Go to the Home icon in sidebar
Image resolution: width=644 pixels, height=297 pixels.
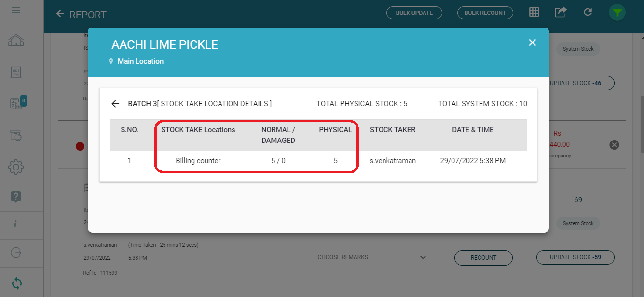coord(16,41)
